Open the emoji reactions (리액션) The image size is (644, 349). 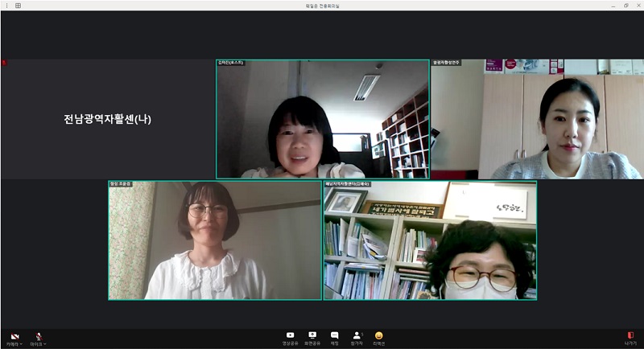(x=378, y=338)
